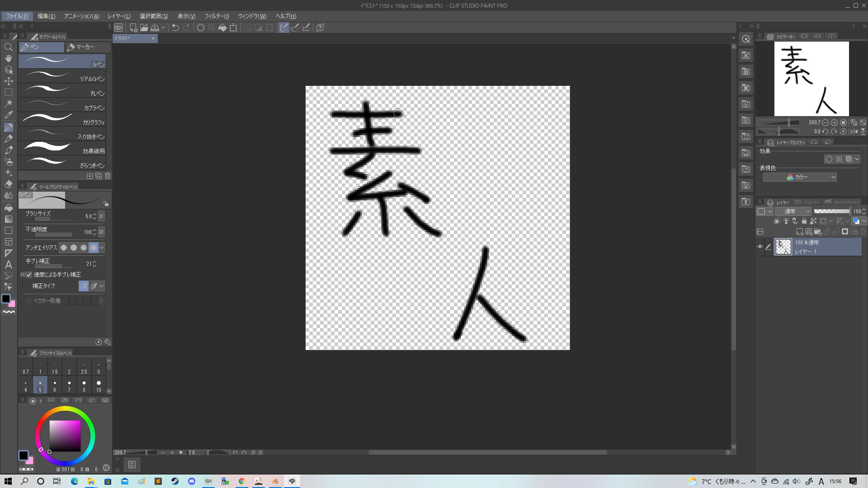The image size is (868, 488).
Task: Select the Hand move-canvas tool
Action: click(x=8, y=58)
